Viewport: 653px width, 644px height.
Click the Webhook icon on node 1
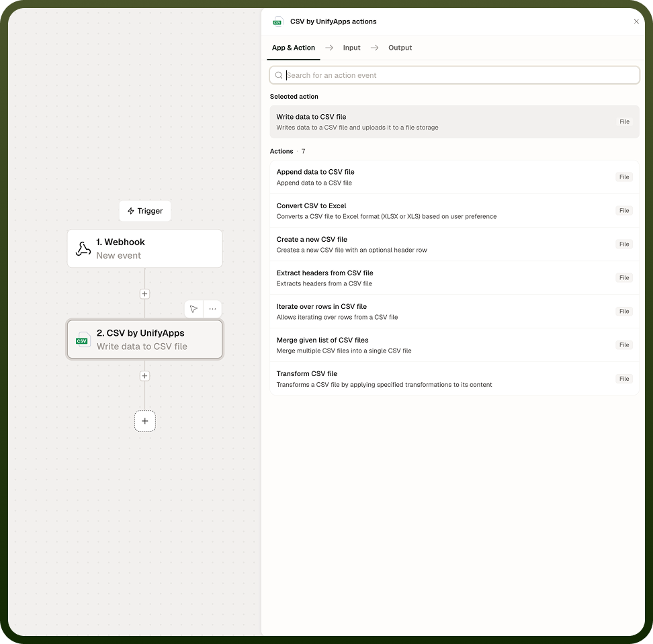[83, 248]
